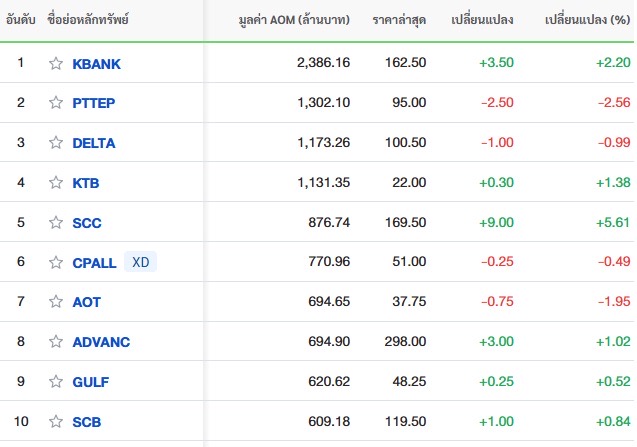The height and width of the screenshot is (447, 637).
Task: Sort by เปลี่ยนแปลง (%) column header
Action: coord(587,20)
